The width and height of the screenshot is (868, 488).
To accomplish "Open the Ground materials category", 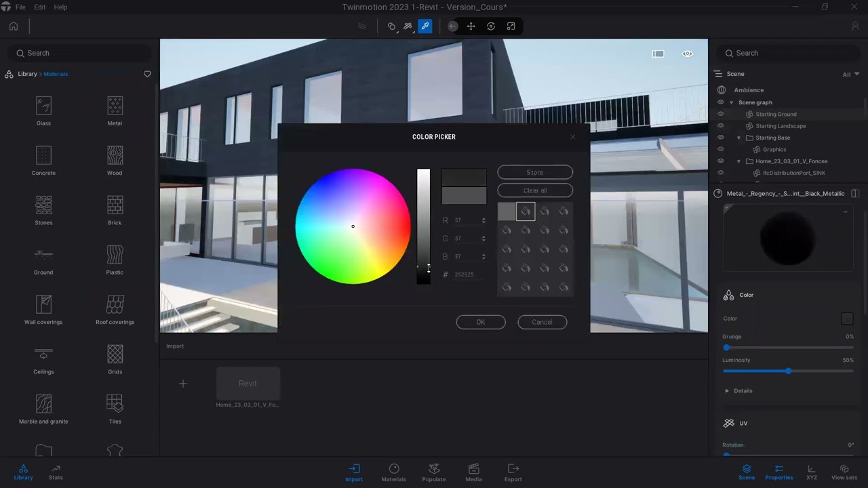I will click(43, 260).
